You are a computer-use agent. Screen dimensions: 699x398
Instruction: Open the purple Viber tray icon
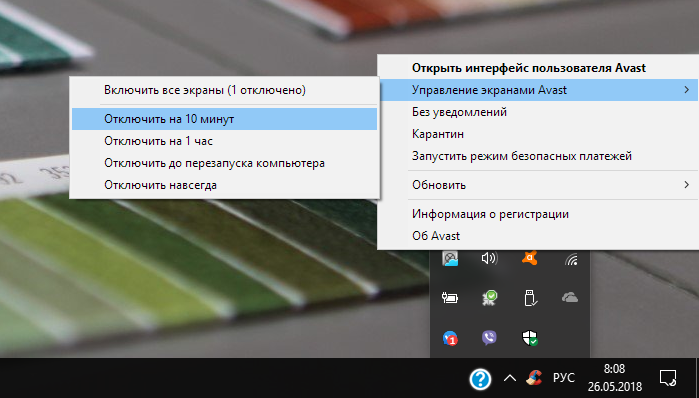[x=489, y=338]
